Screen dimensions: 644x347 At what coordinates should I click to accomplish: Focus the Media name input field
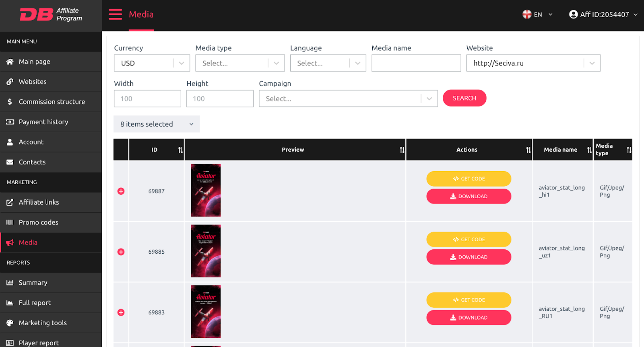pyautogui.click(x=416, y=63)
